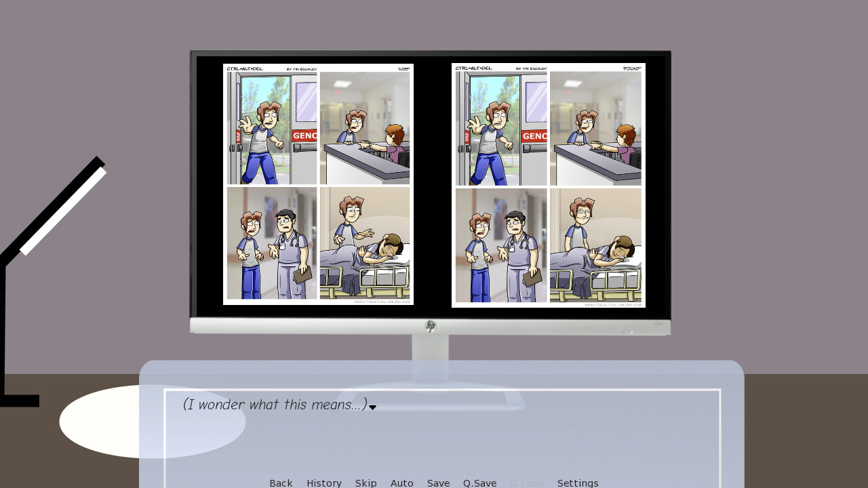Open the Settings menu
Image resolution: width=868 pixels, height=488 pixels.
(577, 483)
